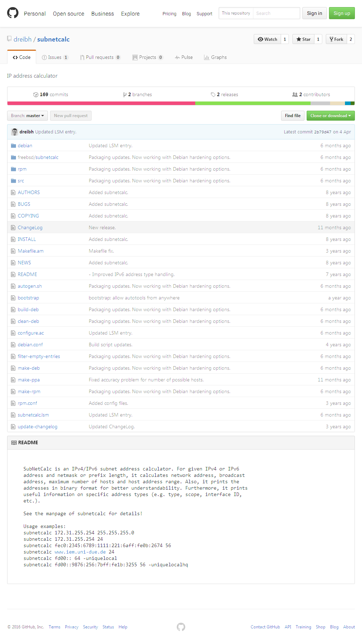Star the subnetcalc repository
Screen dimensions: 362x644
coord(303,39)
